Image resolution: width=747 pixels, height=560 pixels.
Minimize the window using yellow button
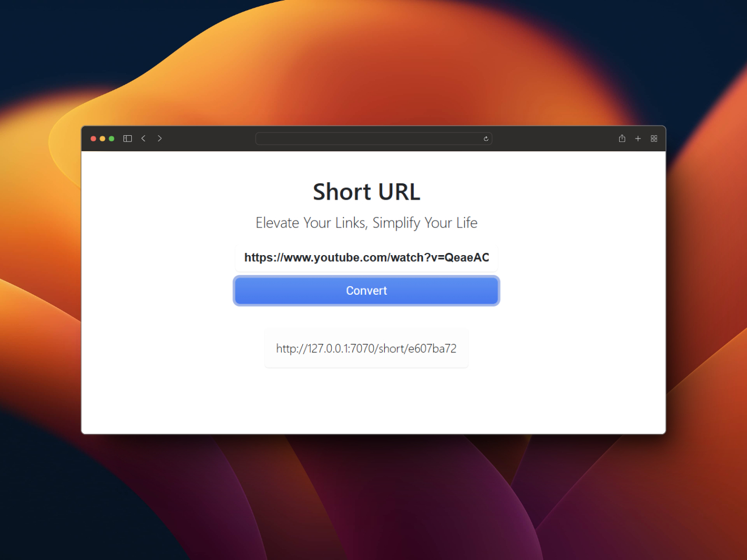point(102,139)
